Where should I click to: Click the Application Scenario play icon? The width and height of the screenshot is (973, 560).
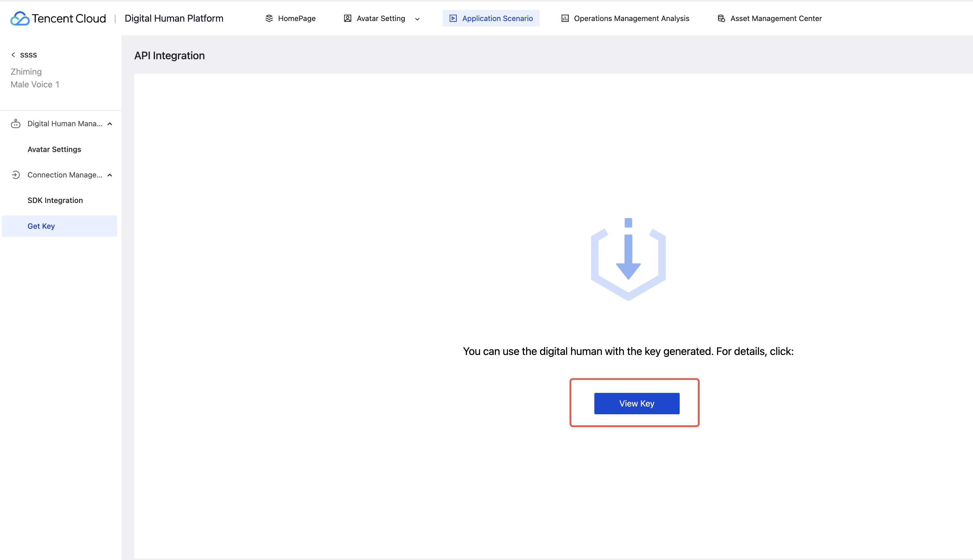[453, 18]
